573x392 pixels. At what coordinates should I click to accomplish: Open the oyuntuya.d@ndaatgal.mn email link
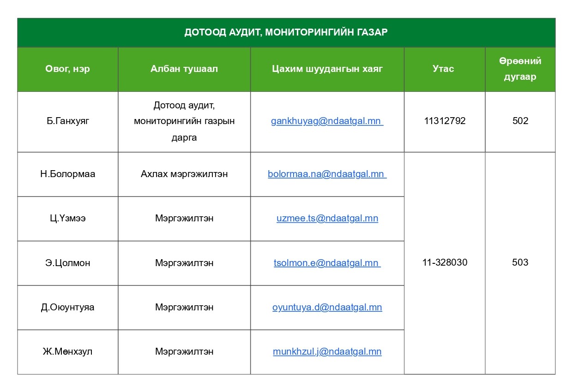(x=327, y=307)
